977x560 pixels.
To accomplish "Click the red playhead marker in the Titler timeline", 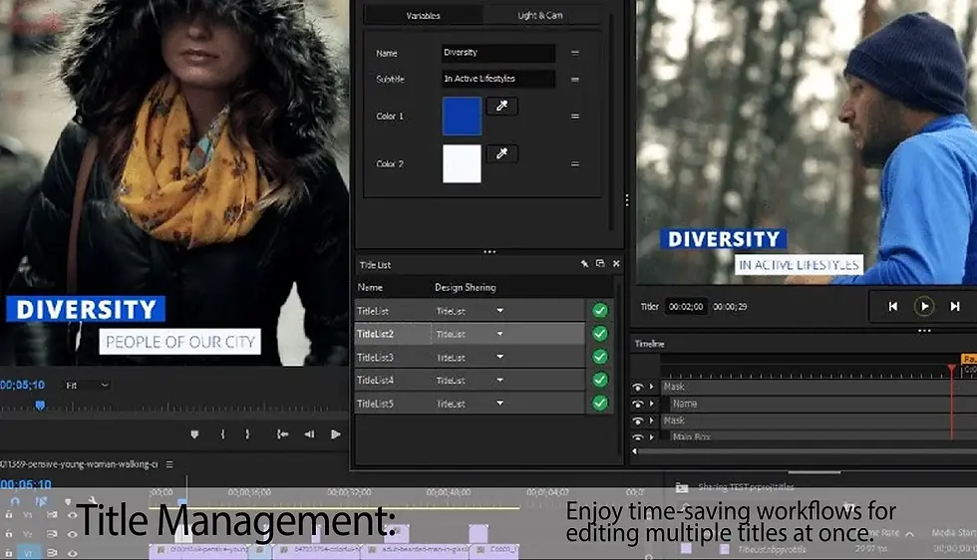I will (x=951, y=370).
